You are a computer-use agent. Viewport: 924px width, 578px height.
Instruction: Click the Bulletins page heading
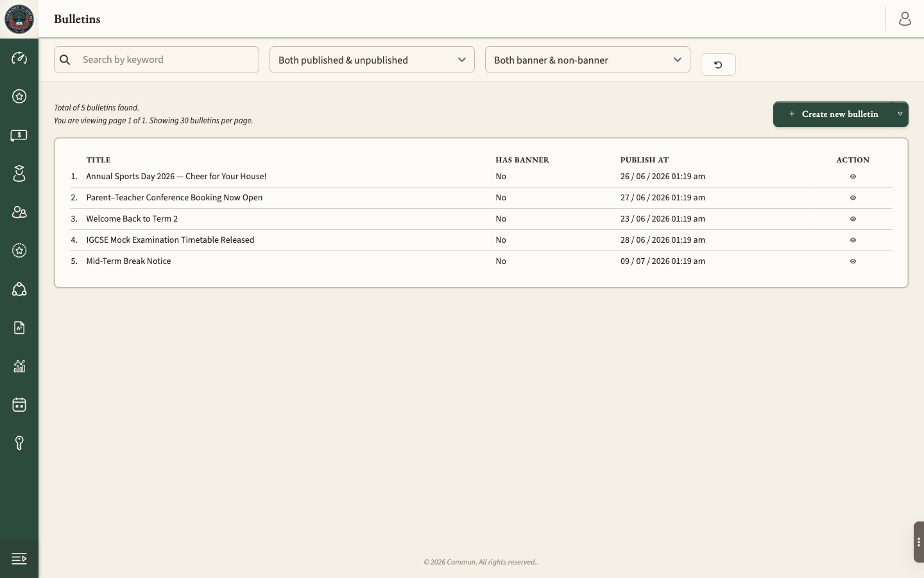[x=77, y=19]
